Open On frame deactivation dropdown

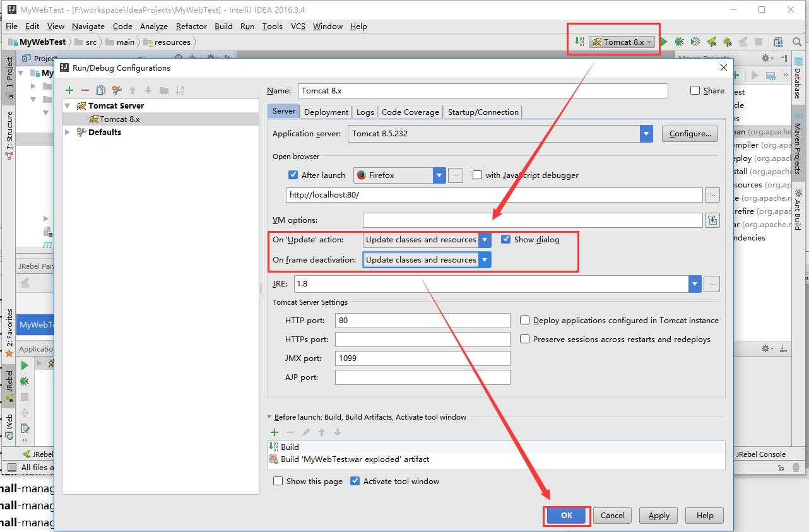click(485, 260)
